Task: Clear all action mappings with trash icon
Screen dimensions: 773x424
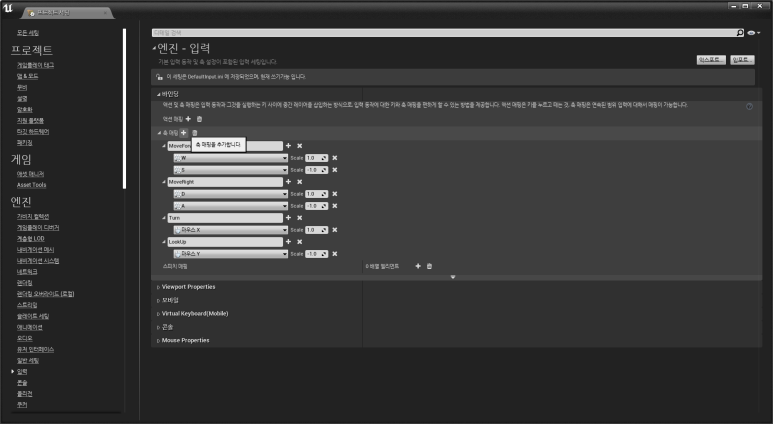Action: 199,119
